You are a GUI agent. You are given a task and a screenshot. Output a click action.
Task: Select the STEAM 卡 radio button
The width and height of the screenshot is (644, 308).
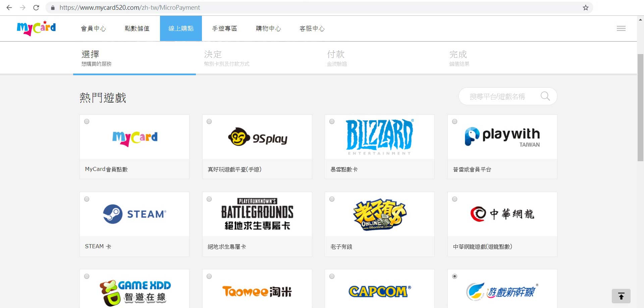tap(87, 199)
